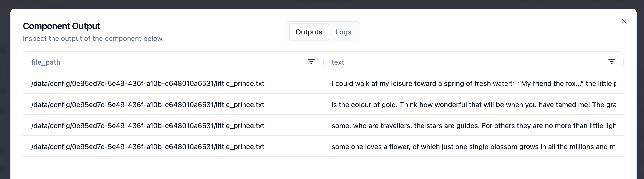This screenshot has height=179, width=644.
Task: Open the text column filter menu
Action: coord(611,62)
